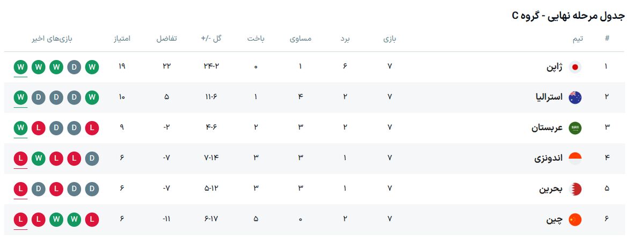
Task: Click the Japan flag icon
Action: click(x=575, y=67)
